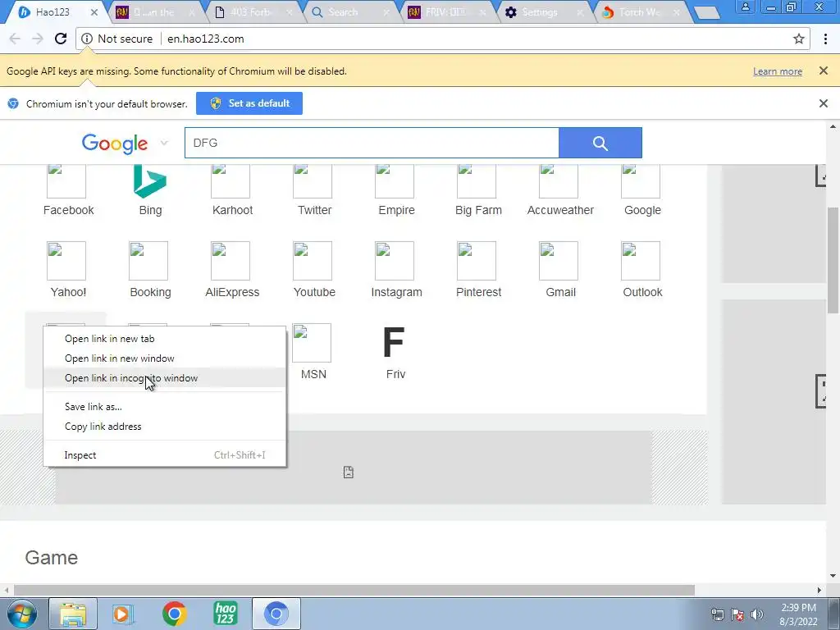Click Set as default button
The height and width of the screenshot is (630, 840).
tap(249, 103)
